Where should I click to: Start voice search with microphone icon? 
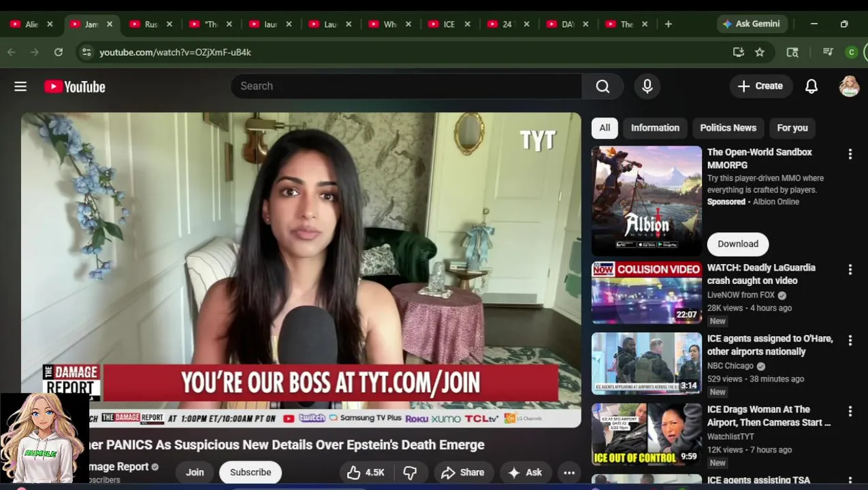click(x=647, y=86)
